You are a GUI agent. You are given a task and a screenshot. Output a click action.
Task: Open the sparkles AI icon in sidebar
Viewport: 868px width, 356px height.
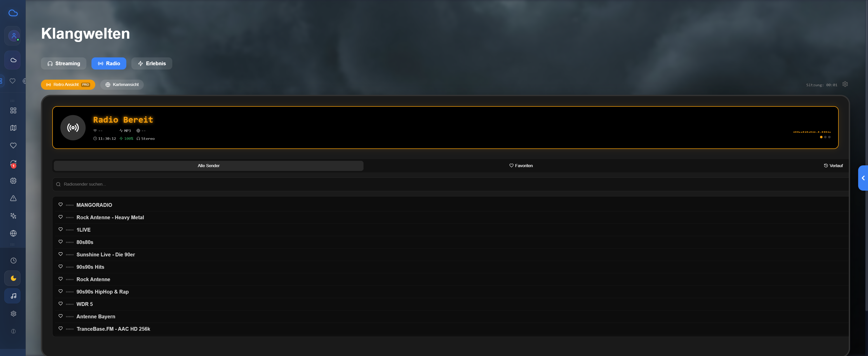click(x=13, y=216)
